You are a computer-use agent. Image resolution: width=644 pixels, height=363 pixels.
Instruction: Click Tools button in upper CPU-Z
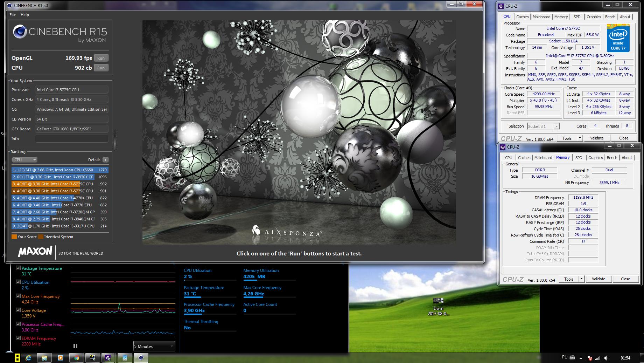(567, 138)
